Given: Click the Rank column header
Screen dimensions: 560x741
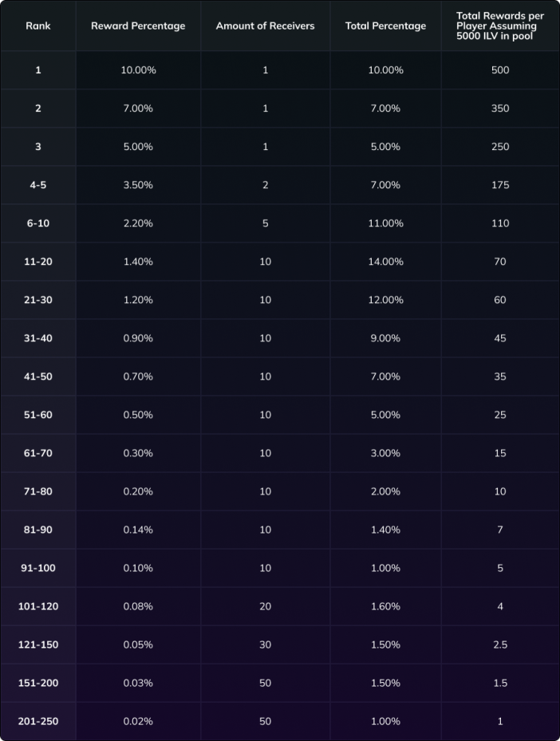Looking at the screenshot, I should 37,26.
